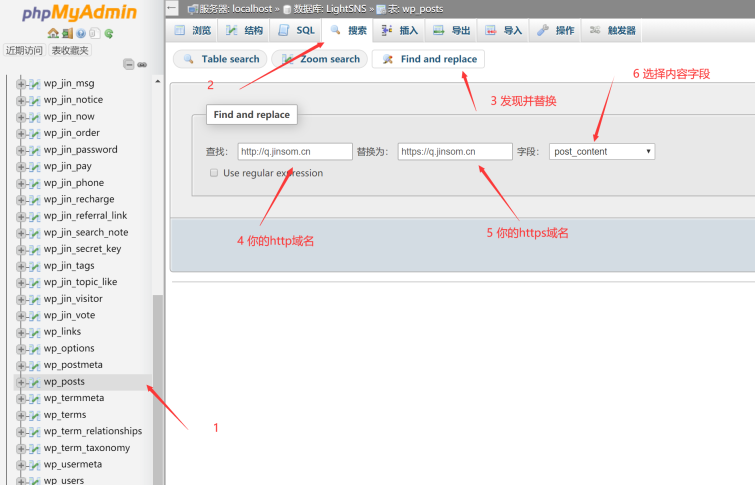Click the link chain icon in sidebar

point(142,65)
